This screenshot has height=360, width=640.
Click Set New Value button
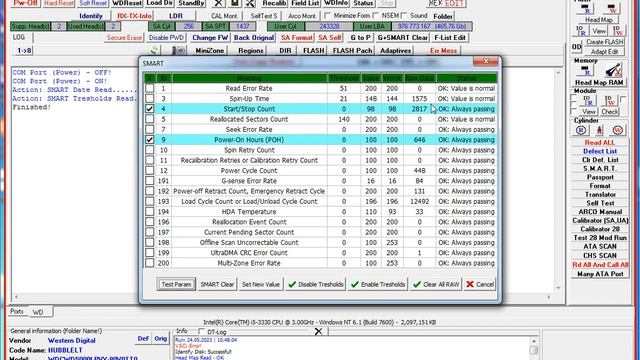pos(261,284)
